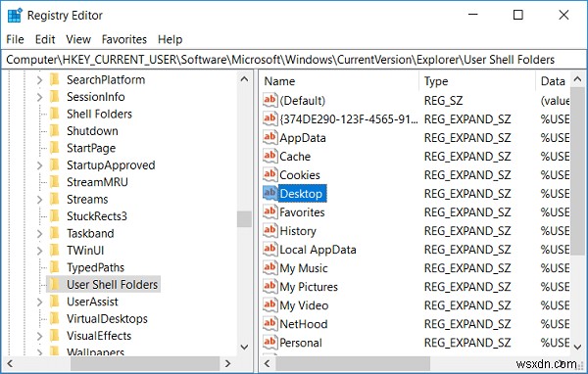Image resolution: width=588 pixels, height=374 pixels.
Task: Click the string icon next to Favorites
Action: pyautogui.click(x=270, y=211)
